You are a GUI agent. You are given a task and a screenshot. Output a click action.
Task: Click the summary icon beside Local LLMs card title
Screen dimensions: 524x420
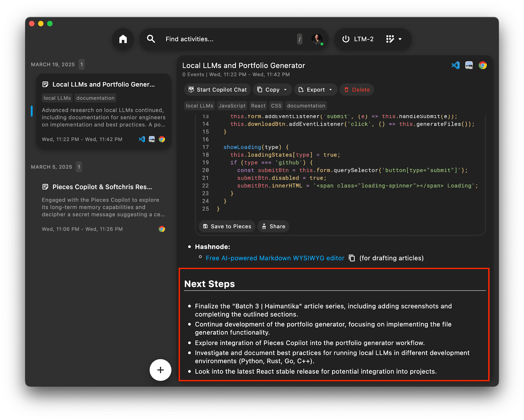46,85
